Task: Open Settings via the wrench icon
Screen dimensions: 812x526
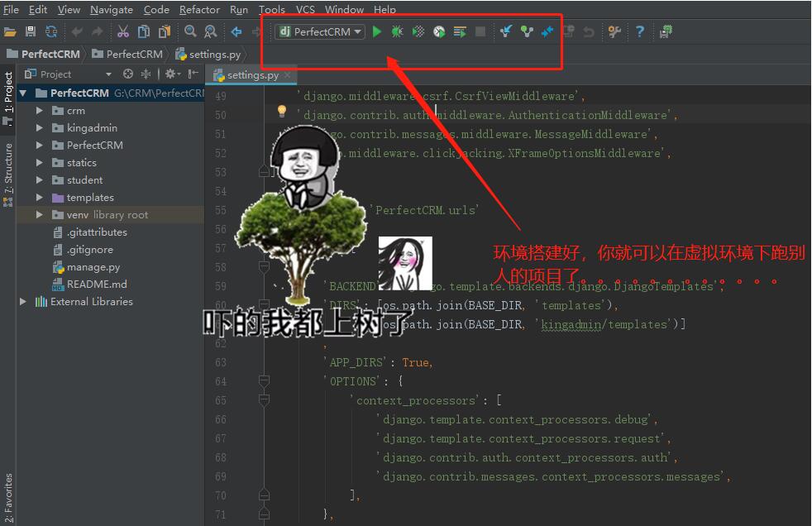Action: point(614,31)
